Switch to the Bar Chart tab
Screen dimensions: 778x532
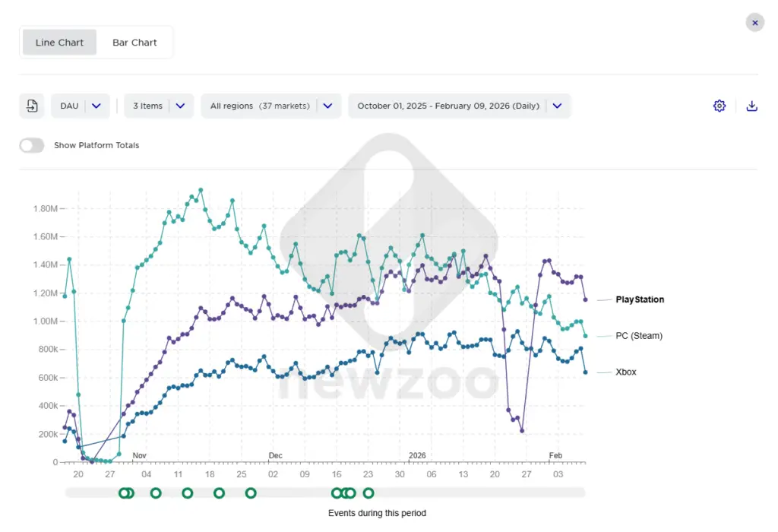(x=134, y=43)
